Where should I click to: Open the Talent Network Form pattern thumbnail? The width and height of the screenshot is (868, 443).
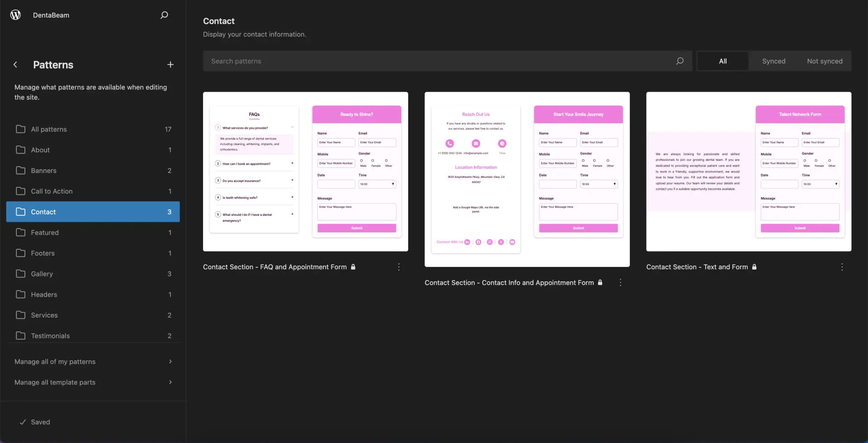coord(749,172)
